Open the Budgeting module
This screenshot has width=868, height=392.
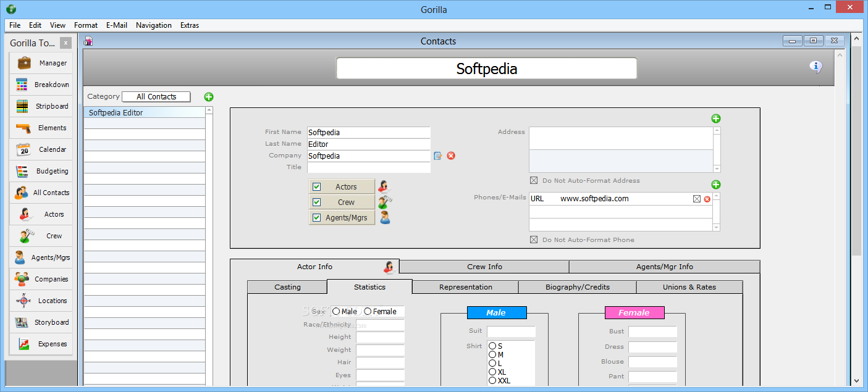point(41,171)
